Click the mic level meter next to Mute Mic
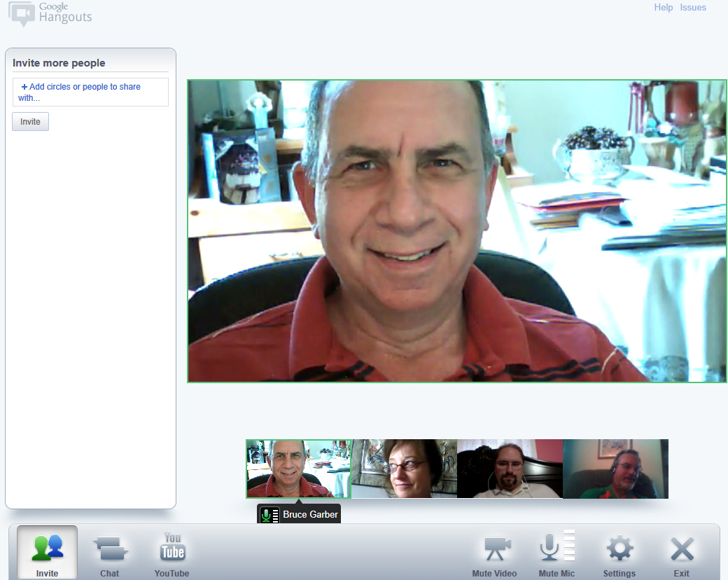This screenshot has width=728, height=580. 569,546
